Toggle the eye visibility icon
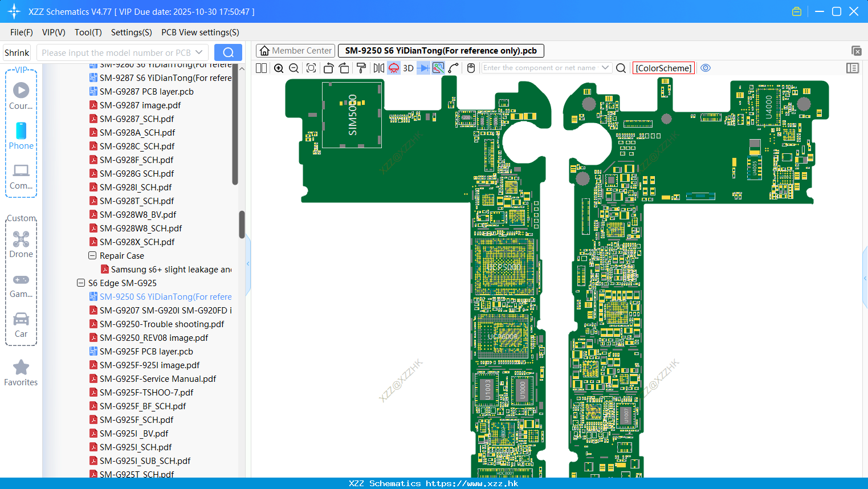Screen dimensions: 868x489 tap(706, 68)
